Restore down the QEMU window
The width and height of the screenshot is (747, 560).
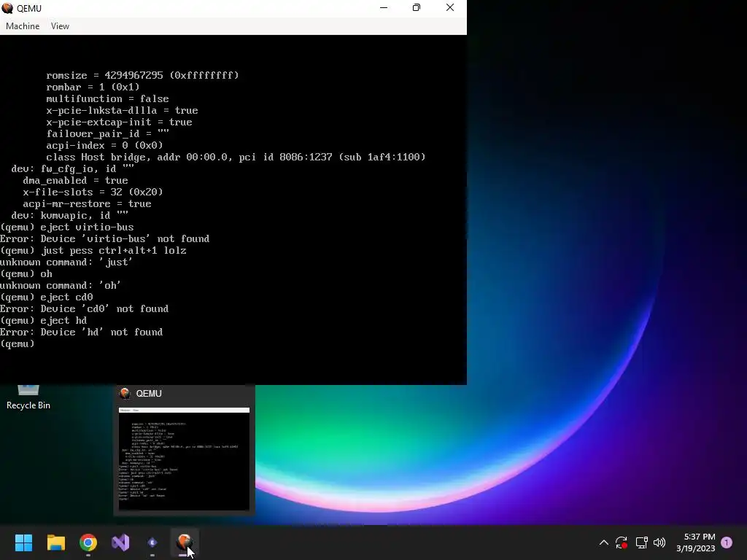pos(417,7)
